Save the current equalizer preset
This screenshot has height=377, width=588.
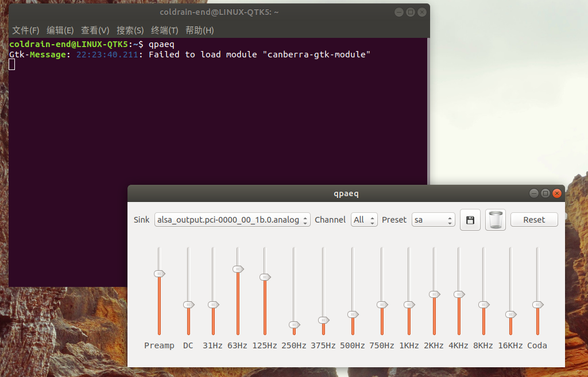470,220
